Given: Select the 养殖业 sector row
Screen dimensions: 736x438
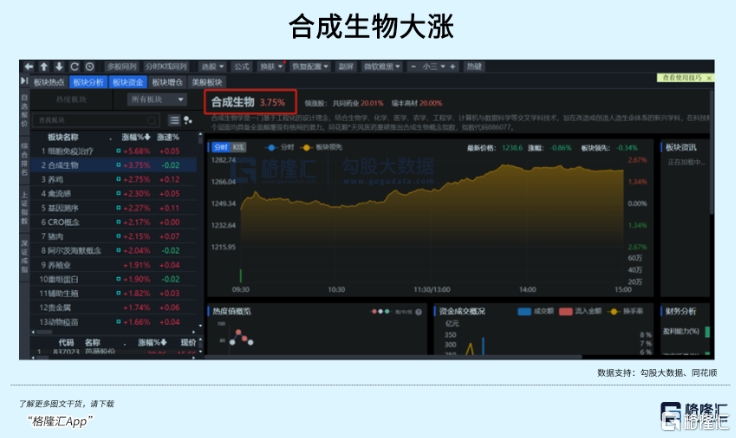Looking at the screenshot, I should coord(114,265).
